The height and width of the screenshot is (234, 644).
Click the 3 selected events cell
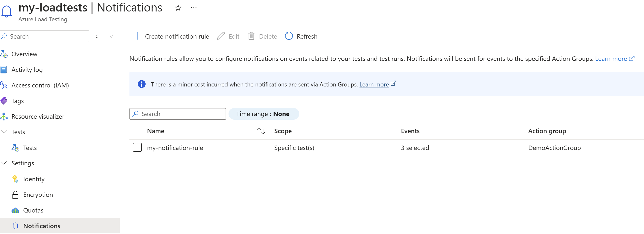pos(415,148)
